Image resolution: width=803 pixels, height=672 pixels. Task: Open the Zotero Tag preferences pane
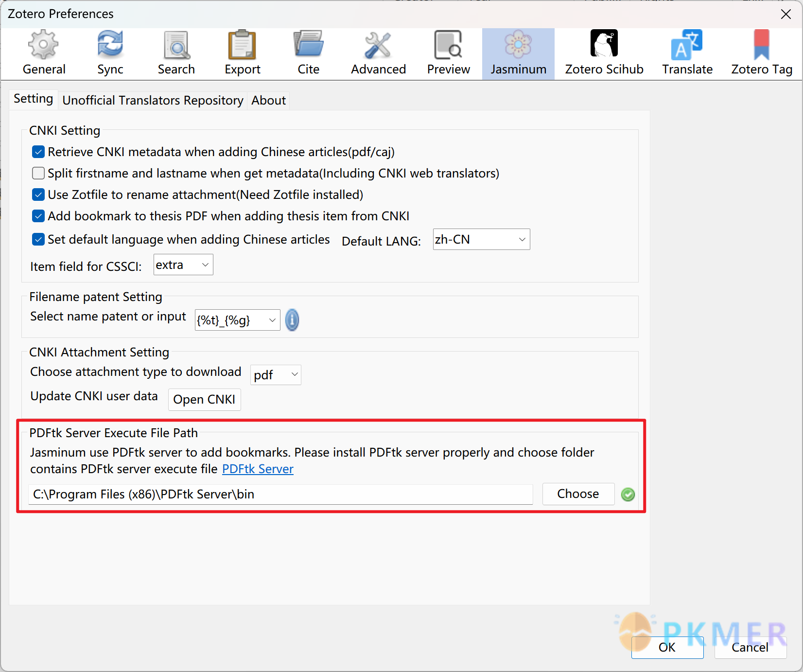tap(762, 53)
